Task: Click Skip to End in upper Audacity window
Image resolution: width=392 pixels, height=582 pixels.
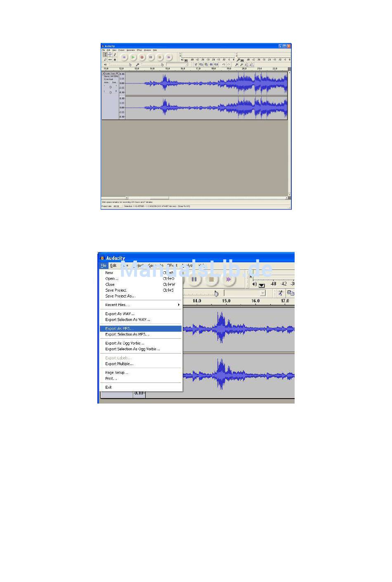Action: tap(169, 57)
